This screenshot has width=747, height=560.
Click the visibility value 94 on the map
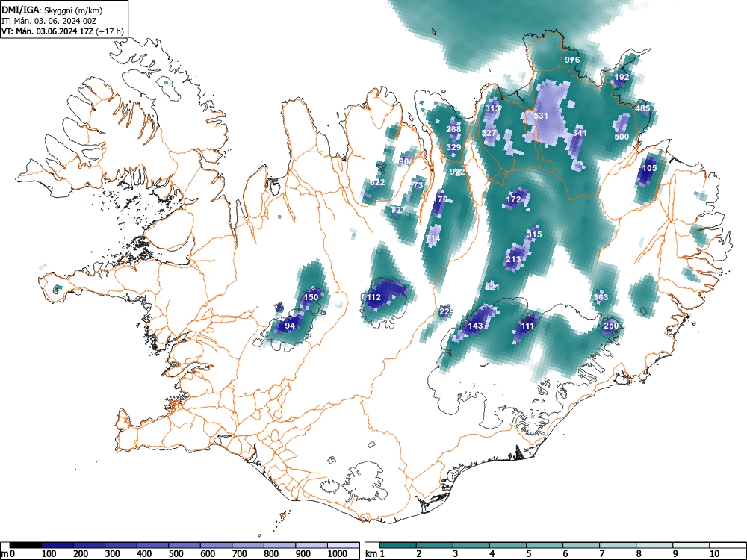pyautogui.click(x=290, y=326)
